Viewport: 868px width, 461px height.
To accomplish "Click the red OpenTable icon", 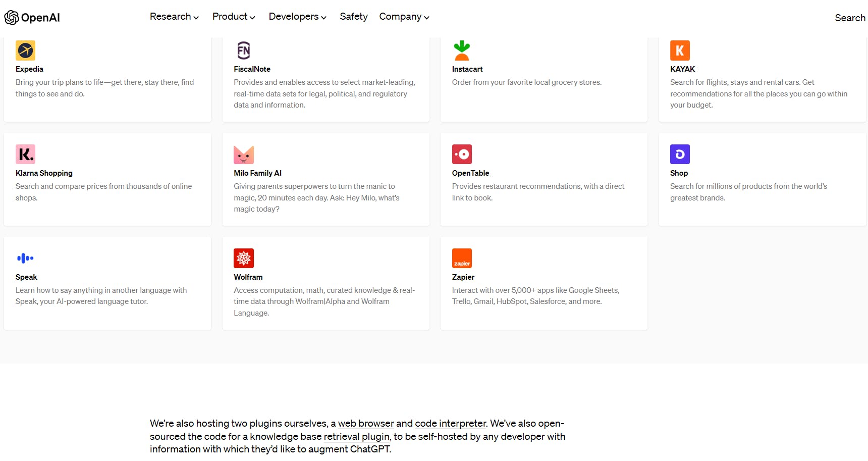I will click(462, 155).
